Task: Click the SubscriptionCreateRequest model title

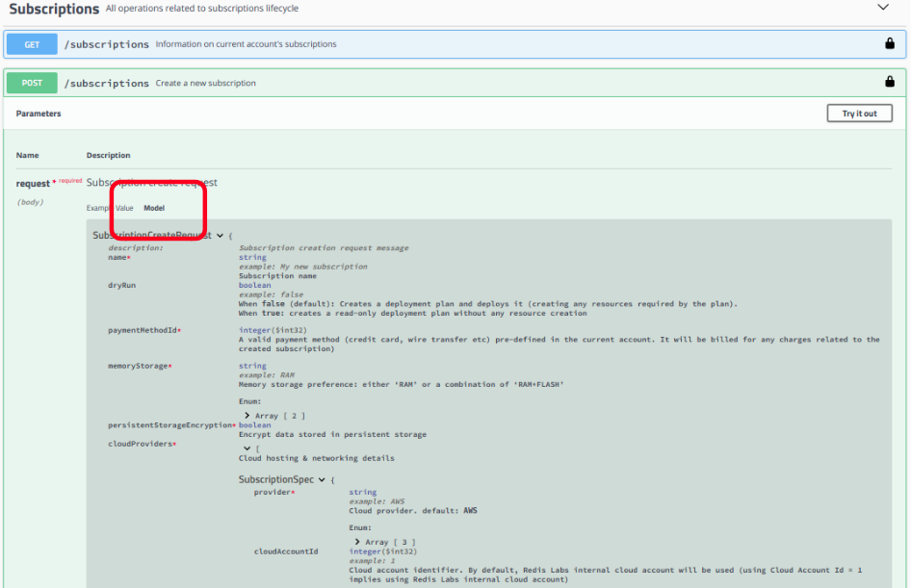Action: tap(152, 236)
